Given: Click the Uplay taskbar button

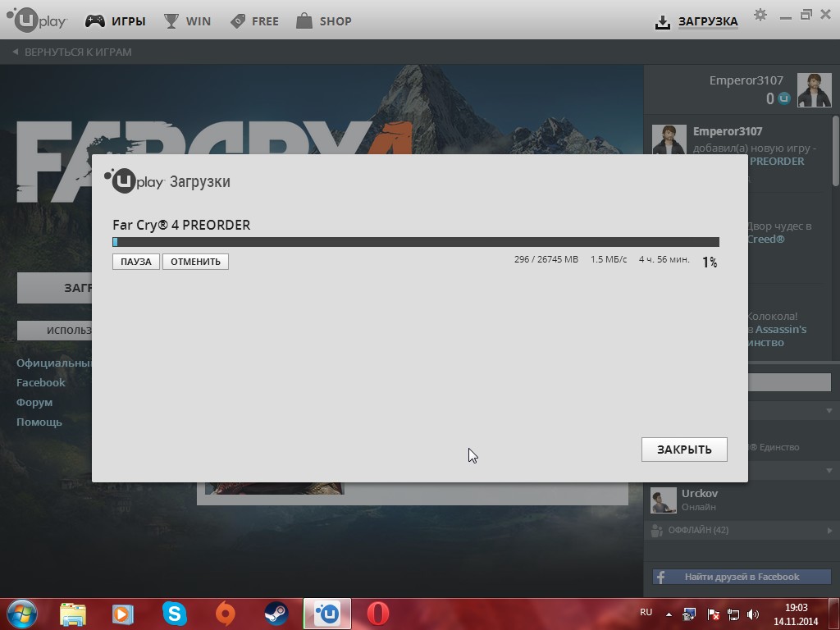Looking at the screenshot, I should 327,614.
